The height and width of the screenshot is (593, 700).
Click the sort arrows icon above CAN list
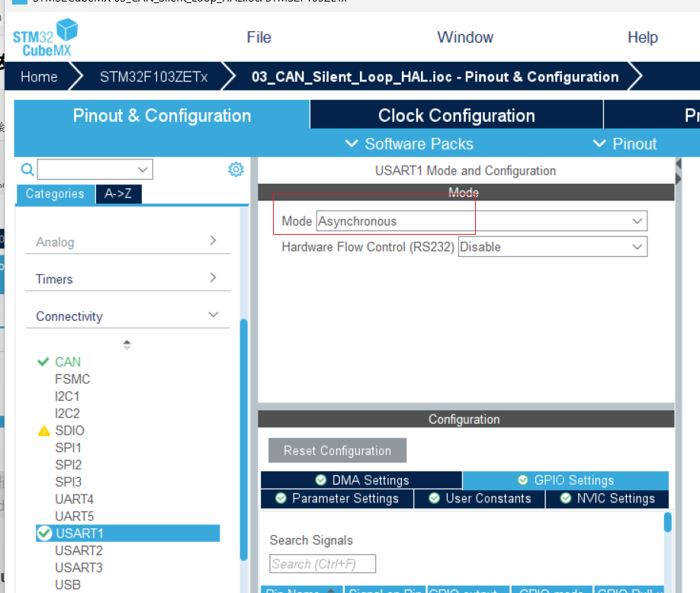pos(127,345)
